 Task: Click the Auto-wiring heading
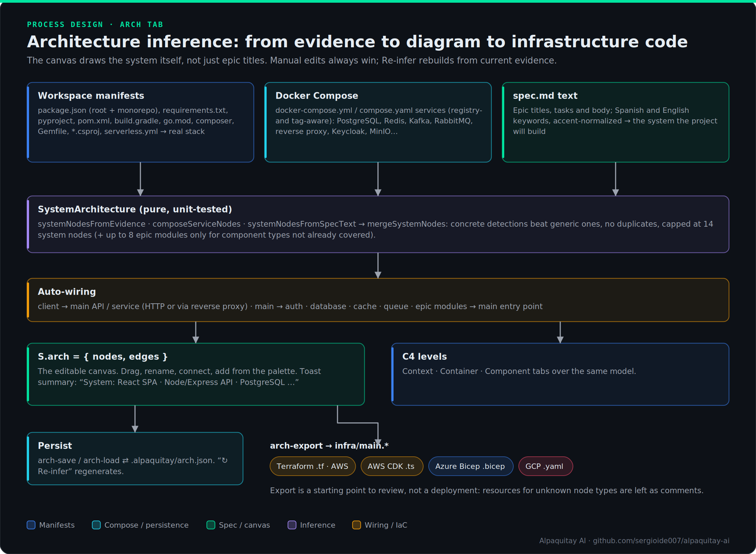[x=67, y=292]
